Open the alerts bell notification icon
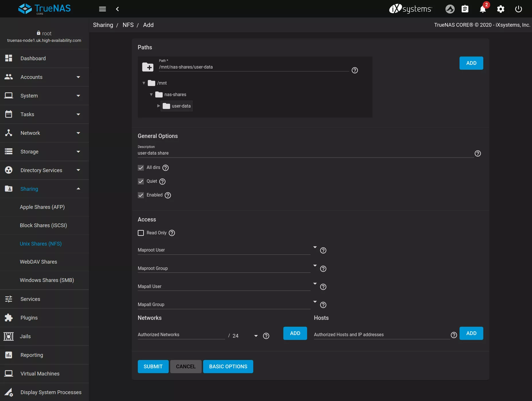532x401 pixels. (x=483, y=9)
